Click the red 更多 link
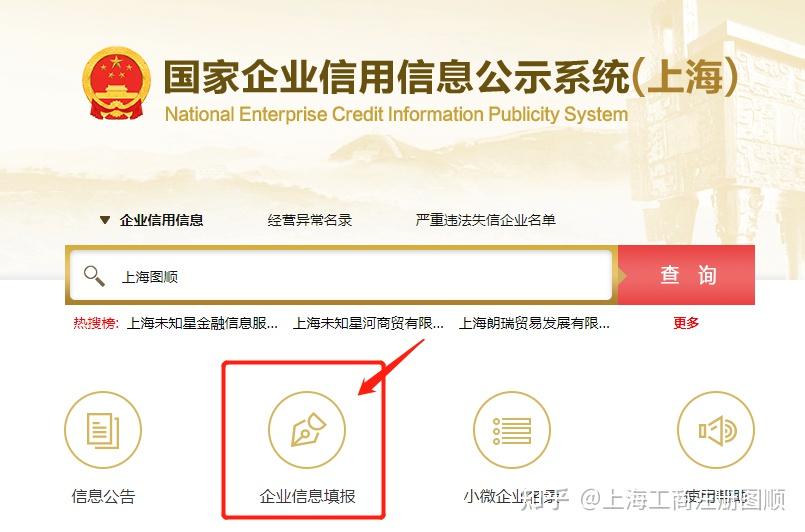The image size is (805, 532). 686,323
